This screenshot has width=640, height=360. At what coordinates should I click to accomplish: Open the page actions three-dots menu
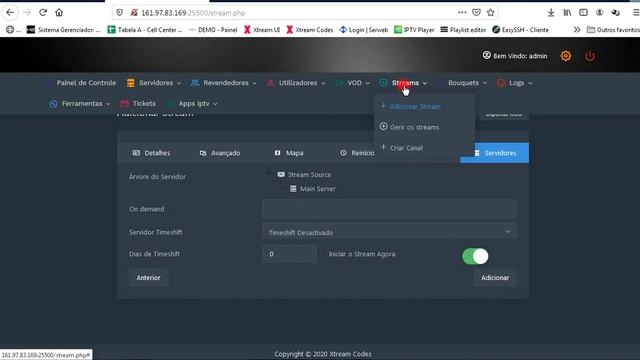click(x=462, y=13)
